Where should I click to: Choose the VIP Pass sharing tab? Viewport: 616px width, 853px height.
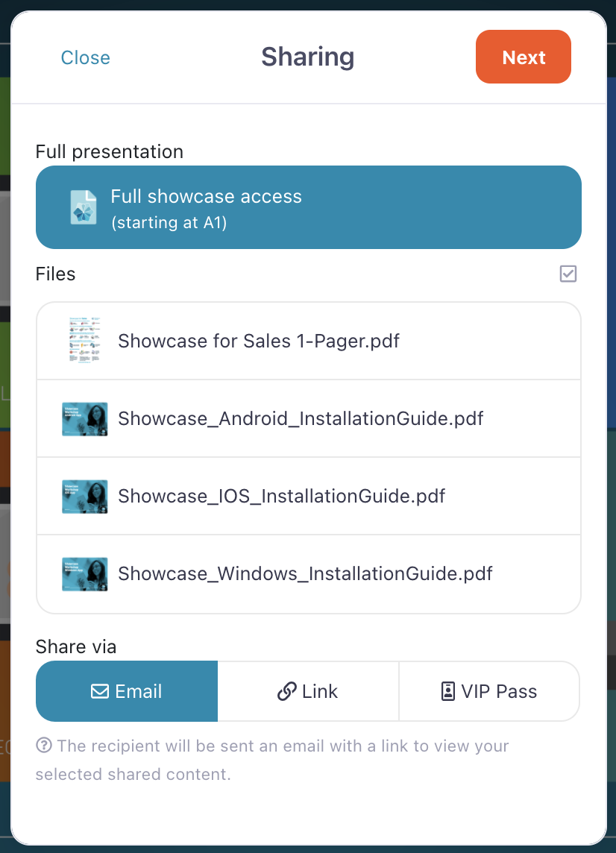click(489, 692)
